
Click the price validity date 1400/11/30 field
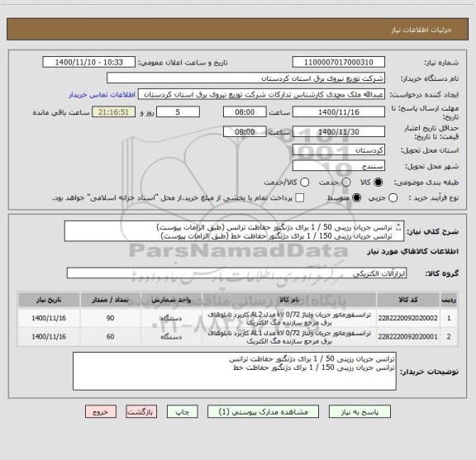point(339,131)
